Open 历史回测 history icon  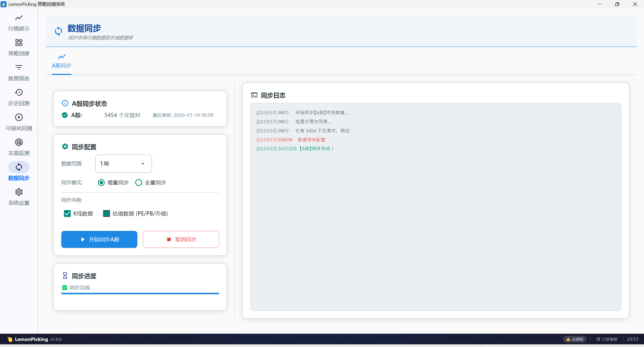(x=19, y=92)
